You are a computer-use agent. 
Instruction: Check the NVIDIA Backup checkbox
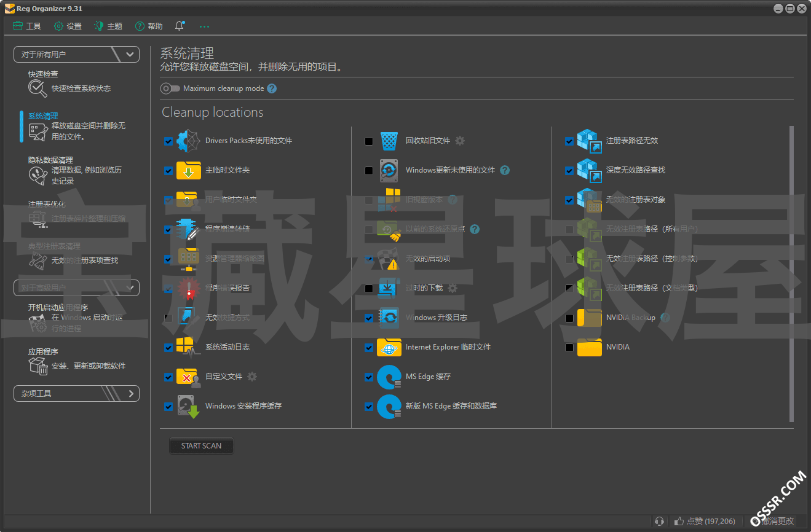pyautogui.click(x=569, y=318)
